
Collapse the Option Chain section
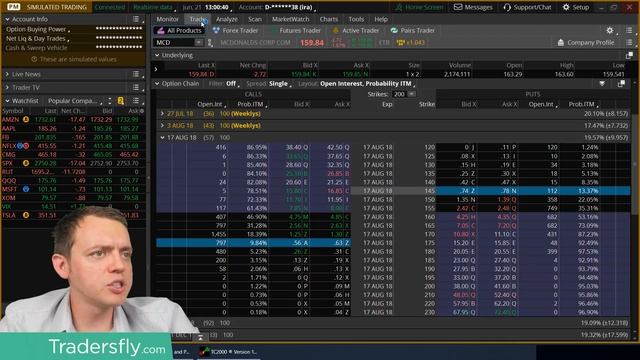click(x=157, y=84)
